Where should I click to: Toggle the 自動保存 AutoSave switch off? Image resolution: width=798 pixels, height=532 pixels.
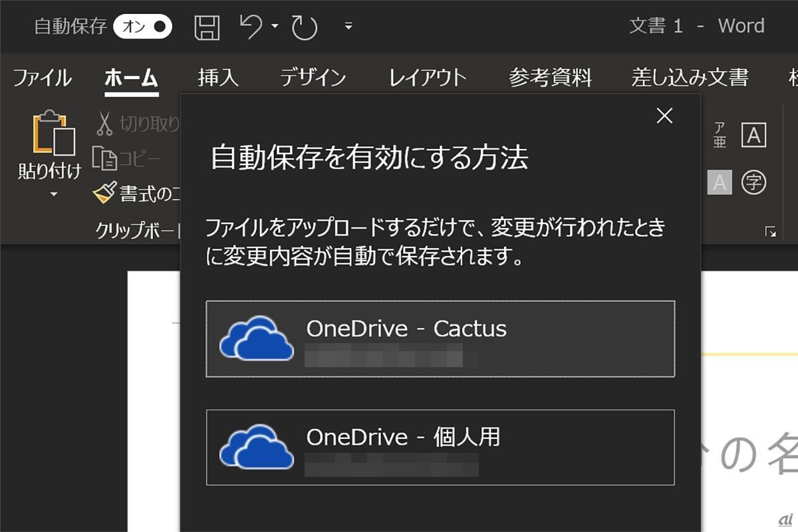click(x=142, y=27)
